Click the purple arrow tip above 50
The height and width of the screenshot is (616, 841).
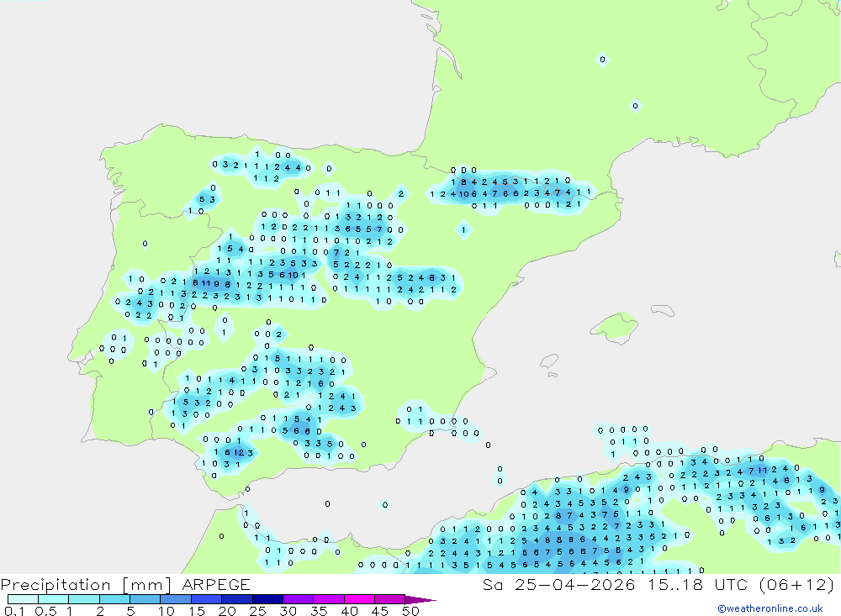[x=420, y=600]
